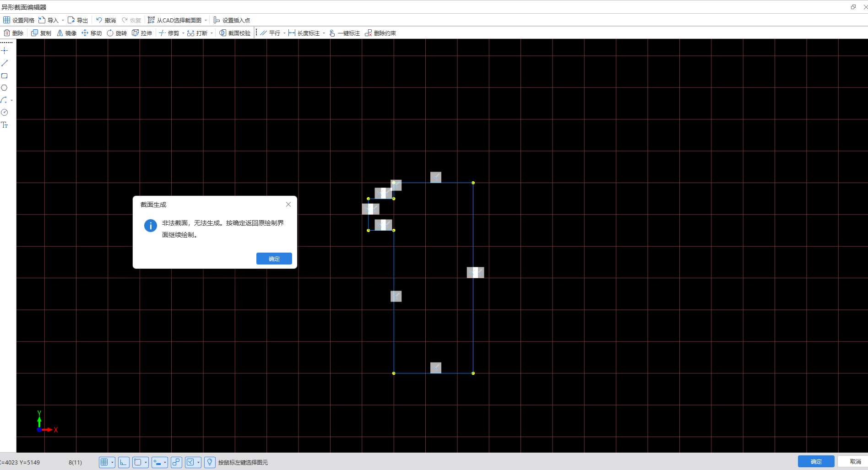The image size is (868, 470).
Task: Click the bottom-left yellow vertex of the section
Action: (394, 373)
